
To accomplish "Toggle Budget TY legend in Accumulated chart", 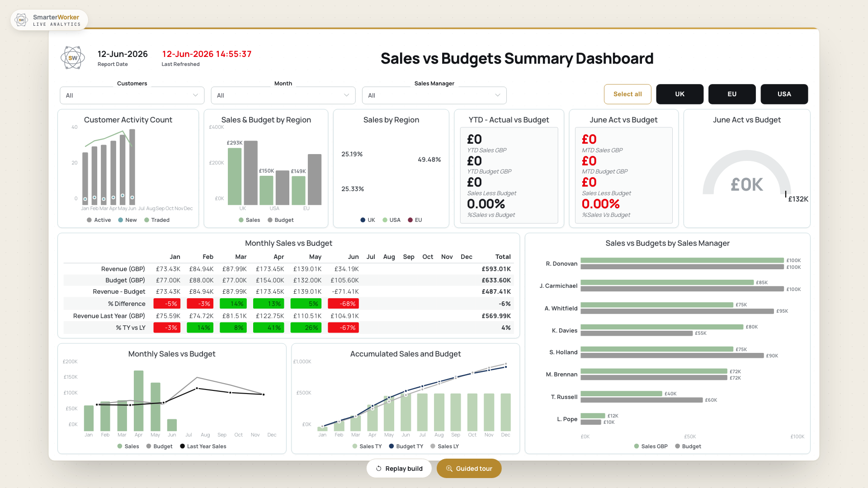I will 406,446.
